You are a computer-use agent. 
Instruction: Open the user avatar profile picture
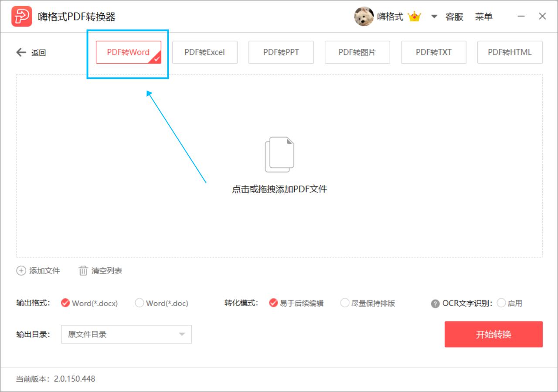(364, 17)
